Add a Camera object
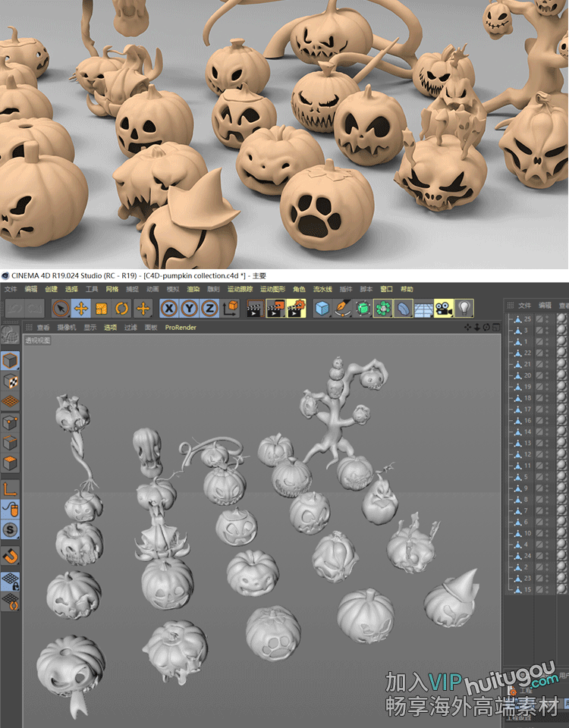Viewport: 569px width, 728px height. point(443,308)
